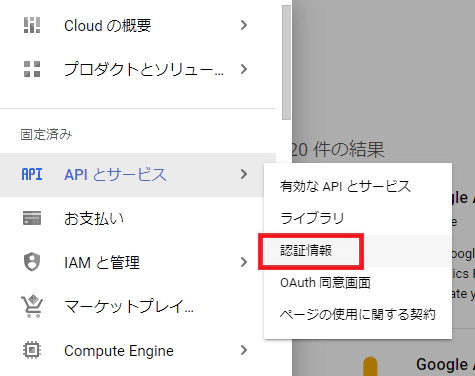Image resolution: width=475 pixels, height=376 pixels.
Task: Click the お支払い credit card icon
Action: click(32, 218)
